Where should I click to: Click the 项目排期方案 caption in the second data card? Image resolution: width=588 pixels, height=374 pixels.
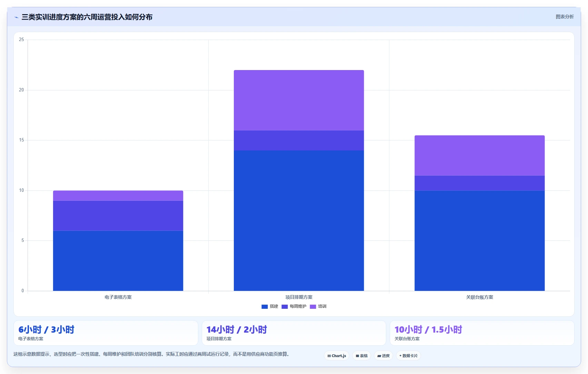click(219, 339)
